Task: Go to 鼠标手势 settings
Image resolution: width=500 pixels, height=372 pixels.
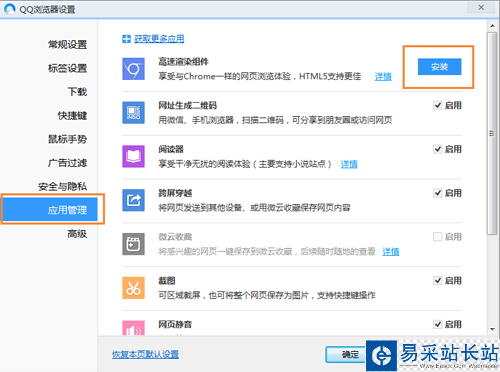Action: [67, 139]
